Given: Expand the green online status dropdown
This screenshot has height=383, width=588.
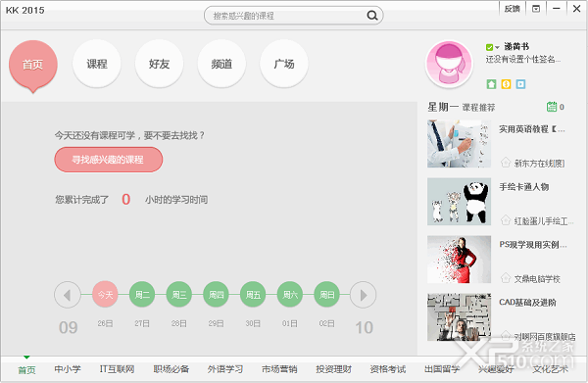Looking at the screenshot, I should click(x=493, y=47).
